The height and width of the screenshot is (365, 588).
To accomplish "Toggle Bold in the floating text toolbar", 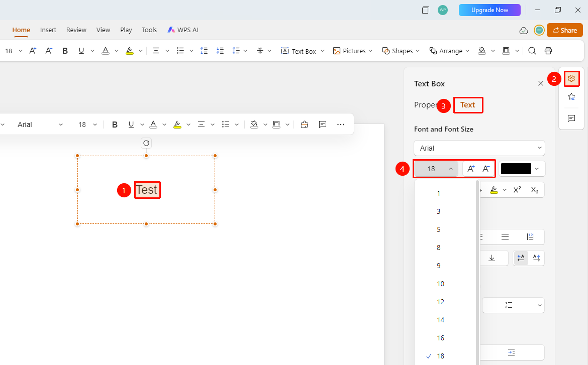I will pos(115,125).
